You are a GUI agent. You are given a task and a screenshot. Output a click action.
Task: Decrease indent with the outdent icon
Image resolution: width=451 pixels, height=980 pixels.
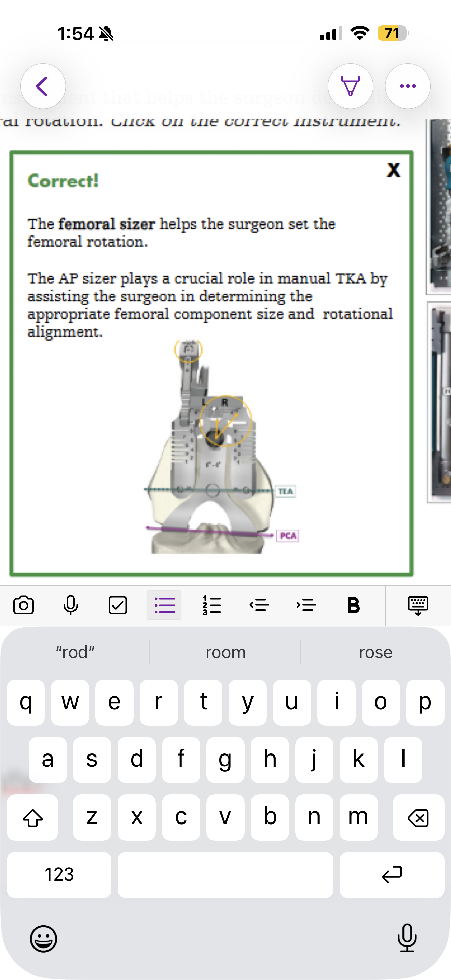(259, 605)
